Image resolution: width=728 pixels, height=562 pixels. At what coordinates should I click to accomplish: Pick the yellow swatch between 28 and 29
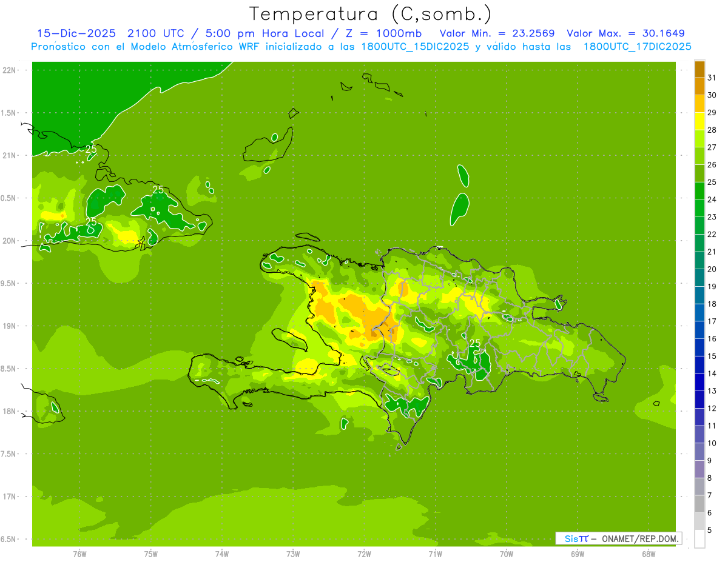point(699,121)
